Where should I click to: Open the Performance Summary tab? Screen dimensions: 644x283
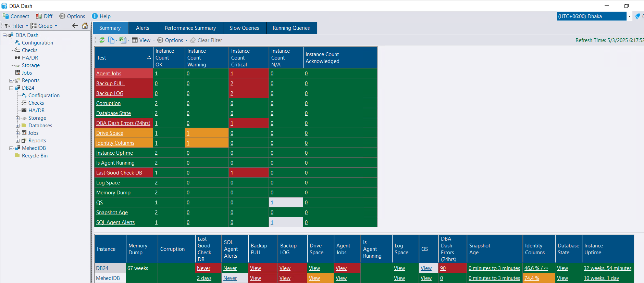pos(190,28)
